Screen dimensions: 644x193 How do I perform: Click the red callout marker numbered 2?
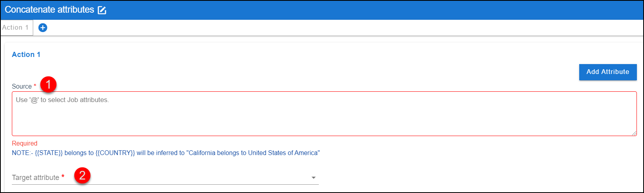tap(82, 175)
